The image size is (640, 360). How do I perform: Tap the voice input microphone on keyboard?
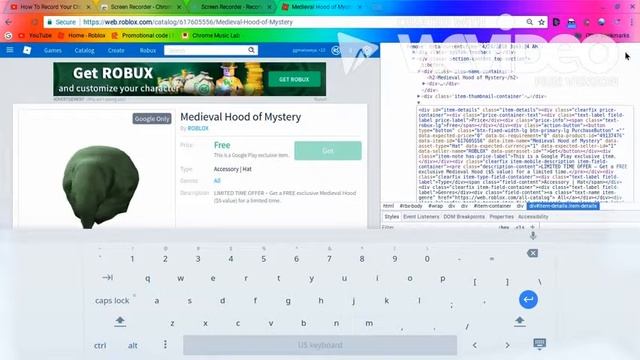click(x=533, y=236)
